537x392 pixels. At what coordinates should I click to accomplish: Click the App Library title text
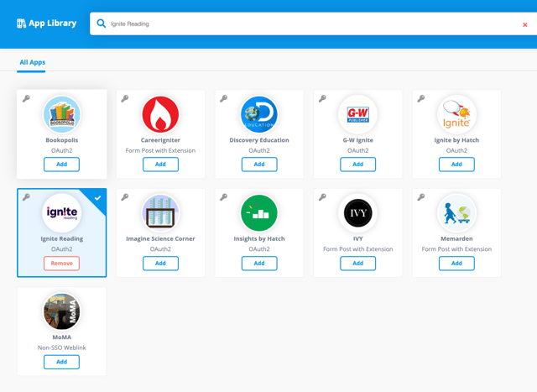pyautogui.click(x=52, y=24)
